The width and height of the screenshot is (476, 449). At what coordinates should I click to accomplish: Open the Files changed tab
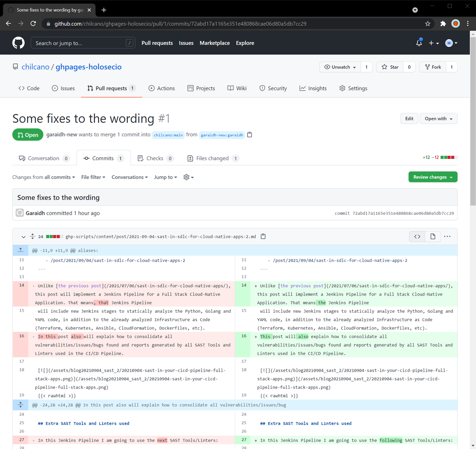pyautogui.click(x=213, y=158)
